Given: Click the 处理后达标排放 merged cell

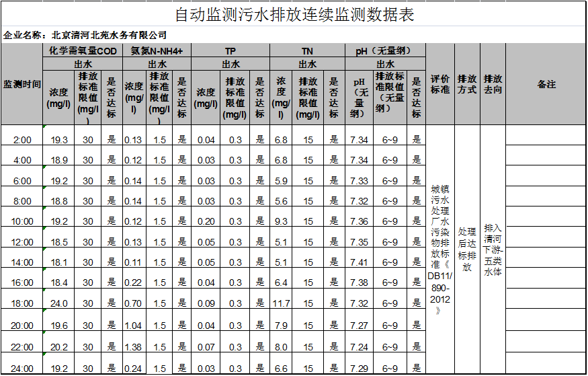Looking at the screenshot, I should pos(467,250).
